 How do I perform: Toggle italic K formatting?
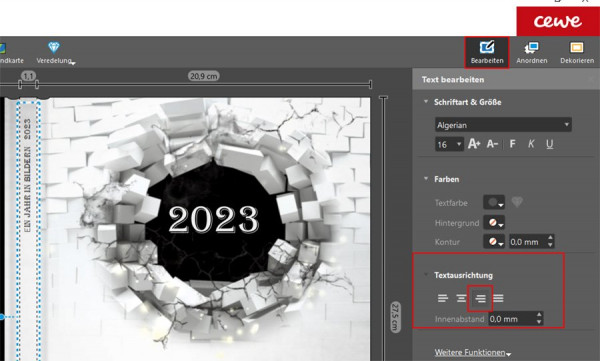[531, 144]
